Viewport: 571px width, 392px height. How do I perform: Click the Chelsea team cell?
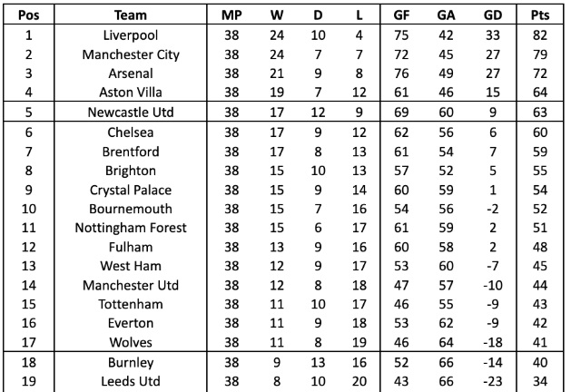[x=131, y=132]
